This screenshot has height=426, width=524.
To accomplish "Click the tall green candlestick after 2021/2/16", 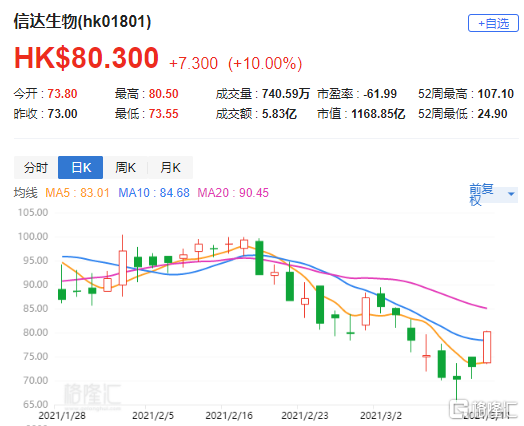I will point(259,258).
